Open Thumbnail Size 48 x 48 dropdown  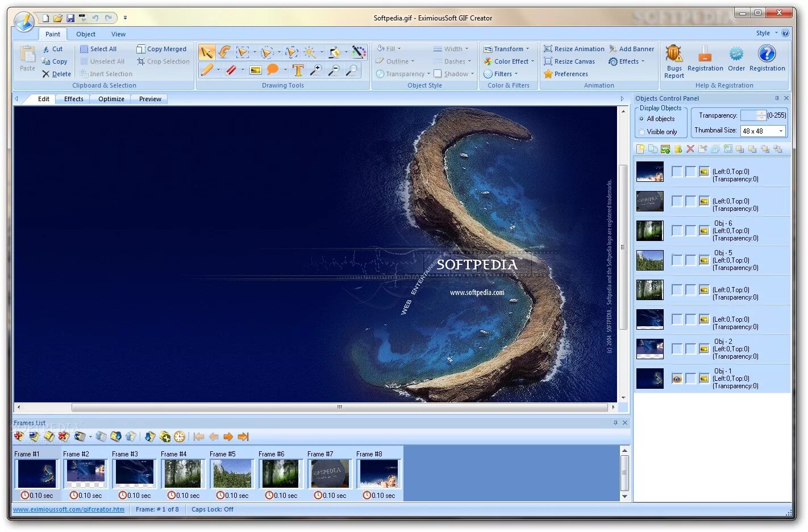[x=763, y=131]
